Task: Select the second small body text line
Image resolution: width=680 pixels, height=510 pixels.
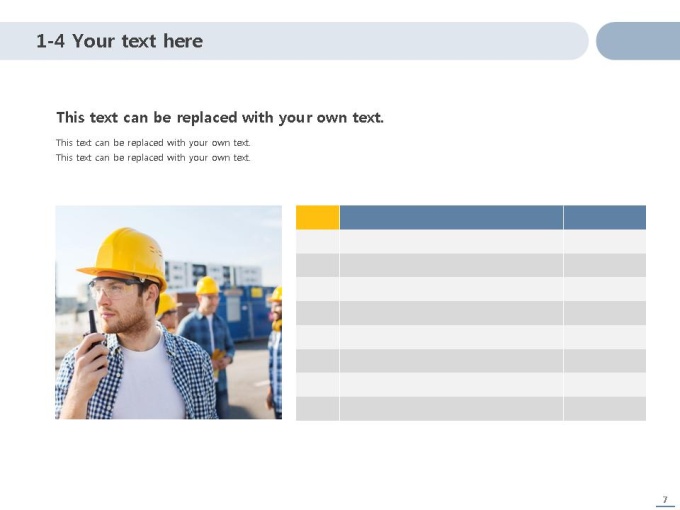Action: 153,158
